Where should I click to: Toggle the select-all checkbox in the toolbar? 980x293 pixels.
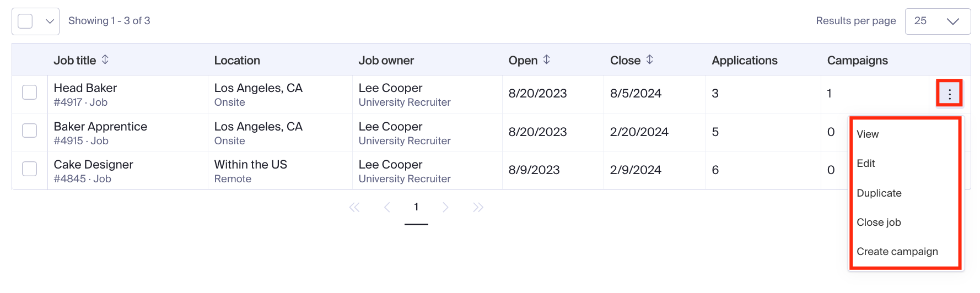[x=25, y=21]
